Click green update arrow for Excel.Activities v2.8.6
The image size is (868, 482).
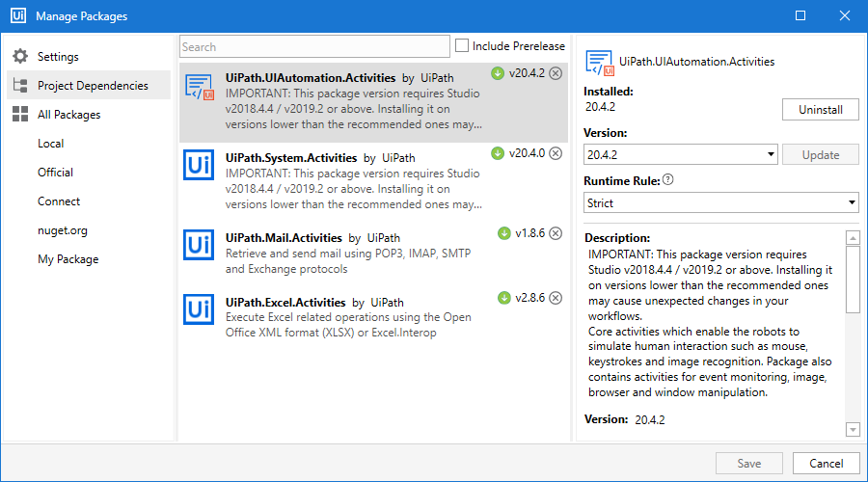pos(503,298)
